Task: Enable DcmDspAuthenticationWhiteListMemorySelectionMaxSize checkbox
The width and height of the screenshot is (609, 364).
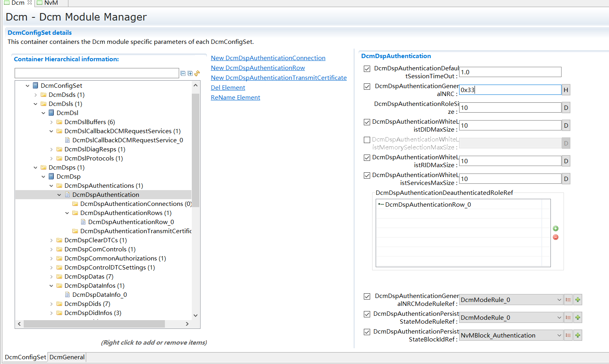Action: click(x=367, y=140)
